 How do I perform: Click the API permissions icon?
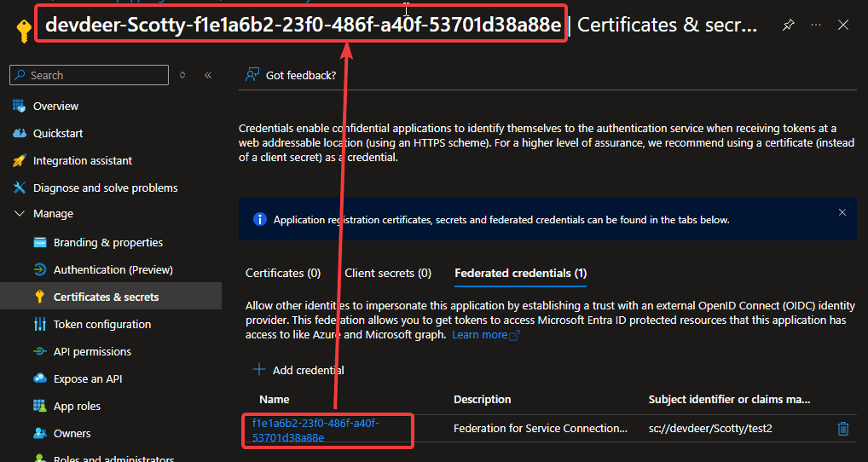click(40, 351)
